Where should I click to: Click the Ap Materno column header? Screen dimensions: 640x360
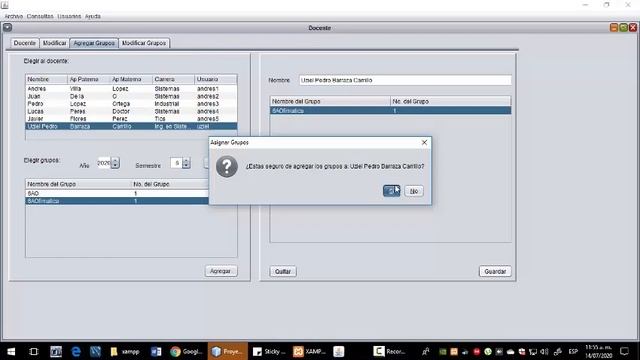131,79
